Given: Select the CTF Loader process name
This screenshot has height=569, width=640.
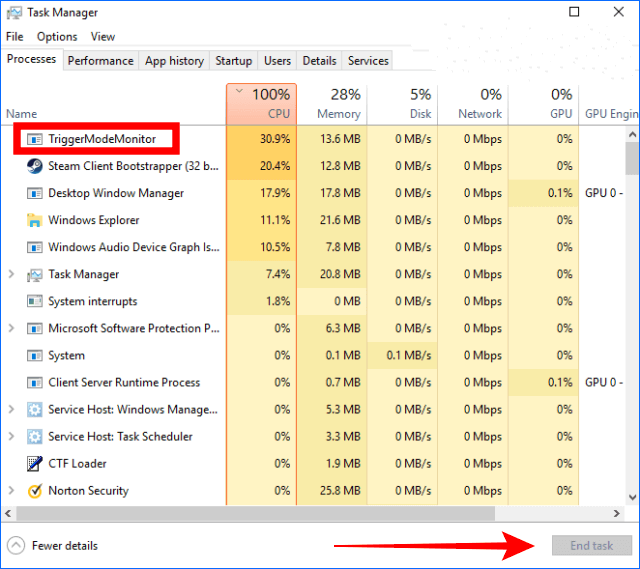Looking at the screenshot, I should (x=77, y=464).
